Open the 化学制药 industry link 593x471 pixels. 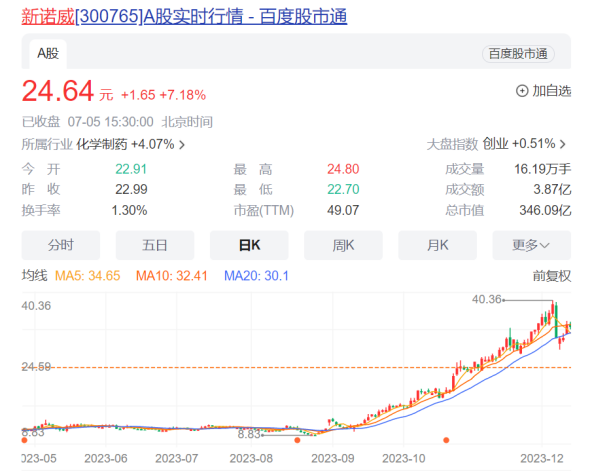(102, 145)
